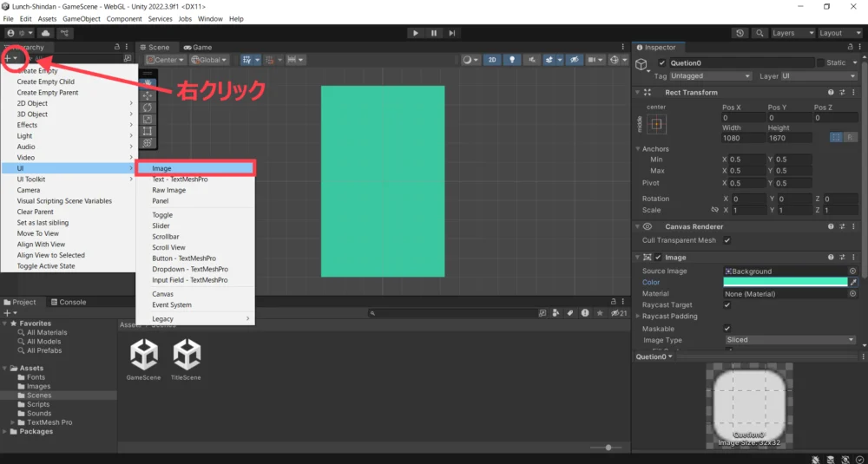Toggle hidden objects visibility eye icon

point(575,60)
